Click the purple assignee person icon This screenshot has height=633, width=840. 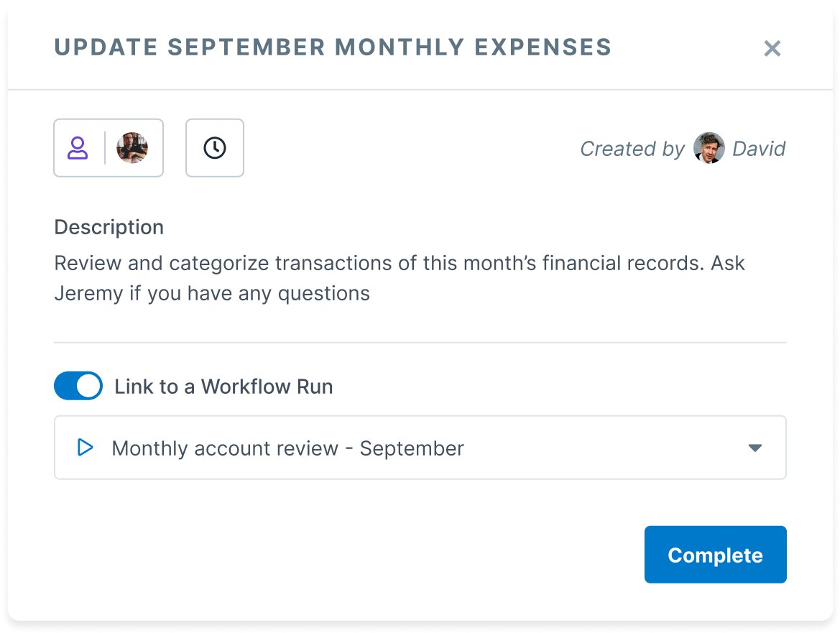coord(78,148)
